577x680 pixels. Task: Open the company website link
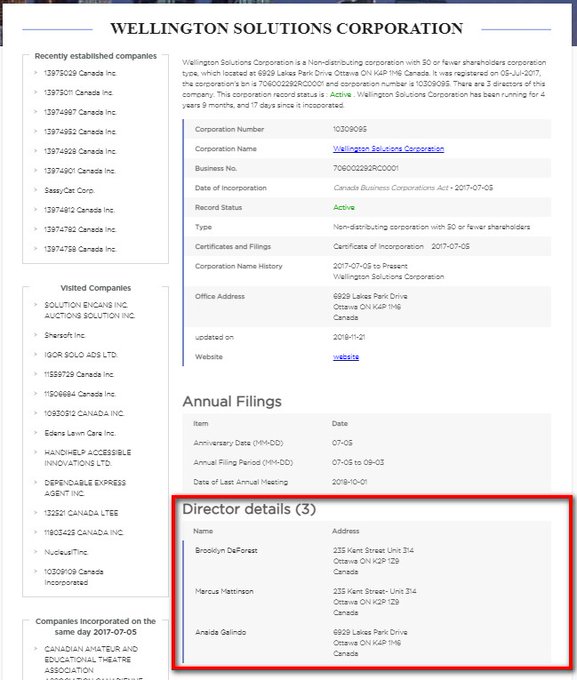pos(346,356)
